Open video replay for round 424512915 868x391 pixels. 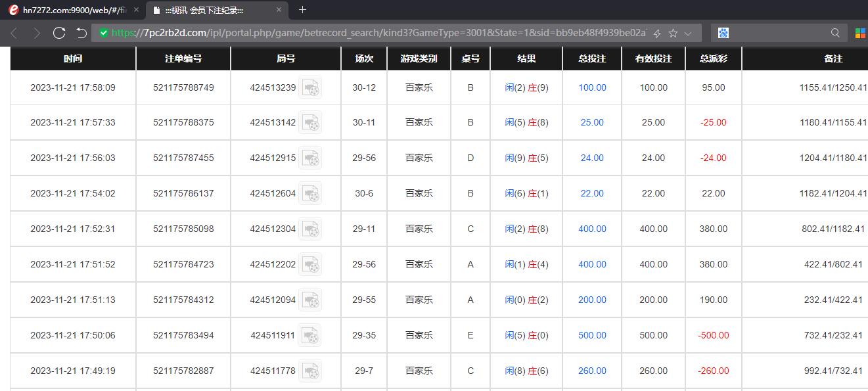coord(310,158)
